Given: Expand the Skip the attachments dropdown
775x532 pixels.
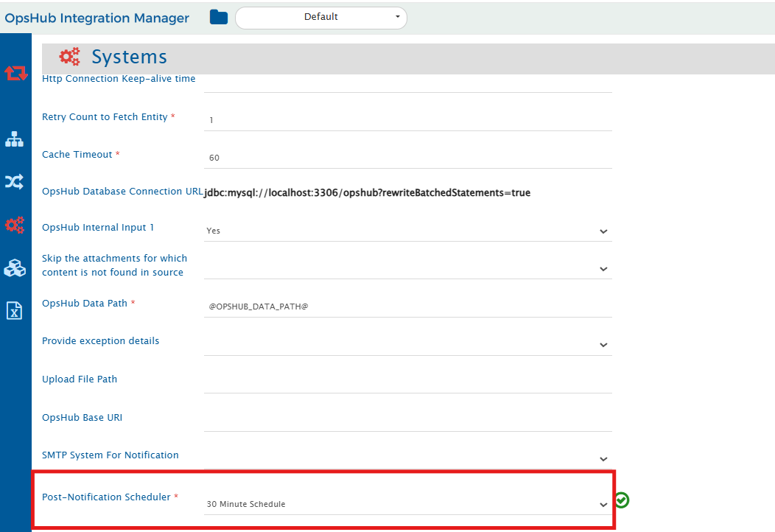Looking at the screenshot, I should tap(407, 268).
